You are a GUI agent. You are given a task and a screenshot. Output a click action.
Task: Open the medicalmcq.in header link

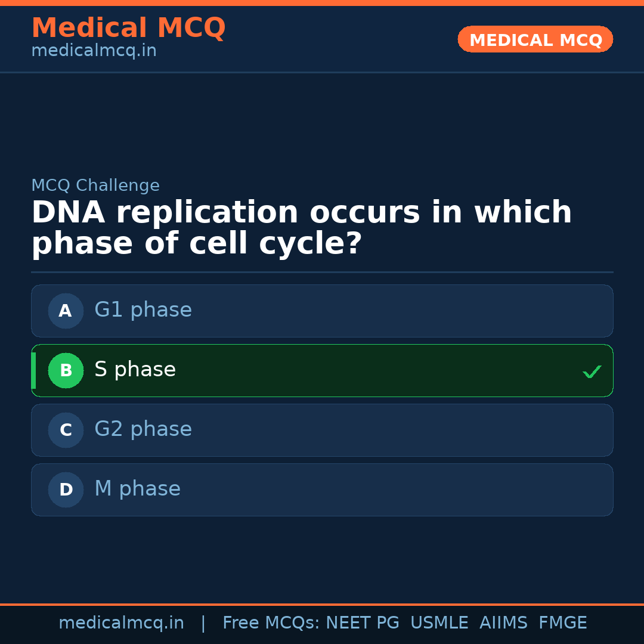pyautogui.click(x=94, y=51)
